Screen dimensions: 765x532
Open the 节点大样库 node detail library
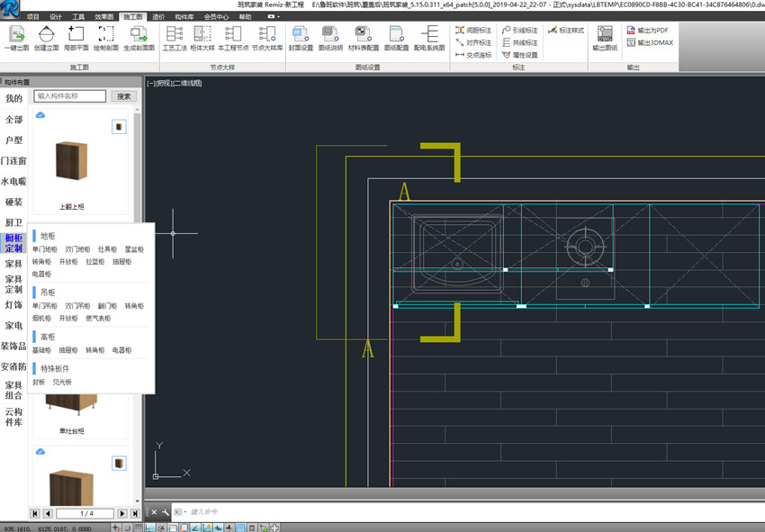tap(267, 38)
